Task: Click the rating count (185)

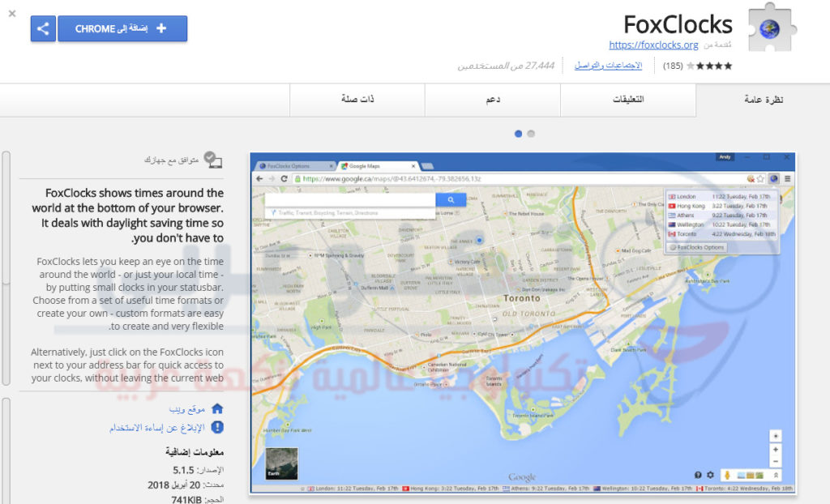Action: point(673,66)
